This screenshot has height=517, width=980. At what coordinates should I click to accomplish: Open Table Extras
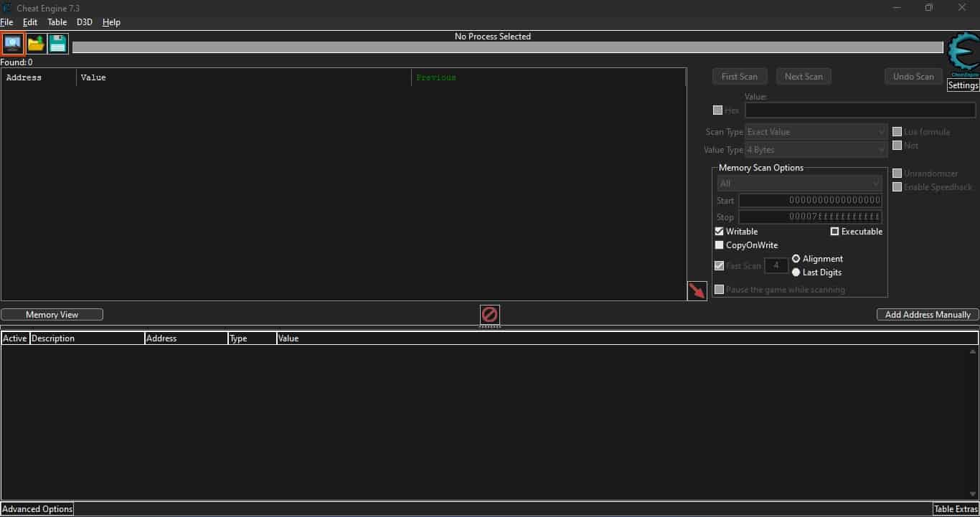tap(956, 509)
